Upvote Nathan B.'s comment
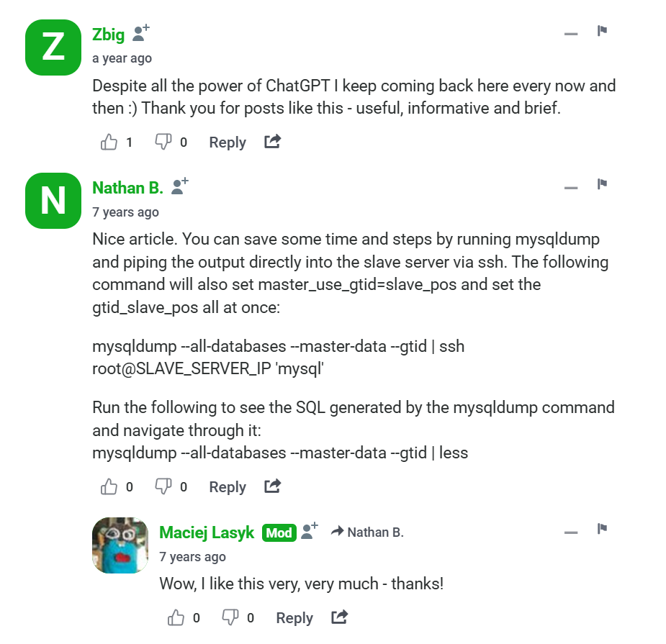The image size is (666, 644). click(x=109, y=487)
